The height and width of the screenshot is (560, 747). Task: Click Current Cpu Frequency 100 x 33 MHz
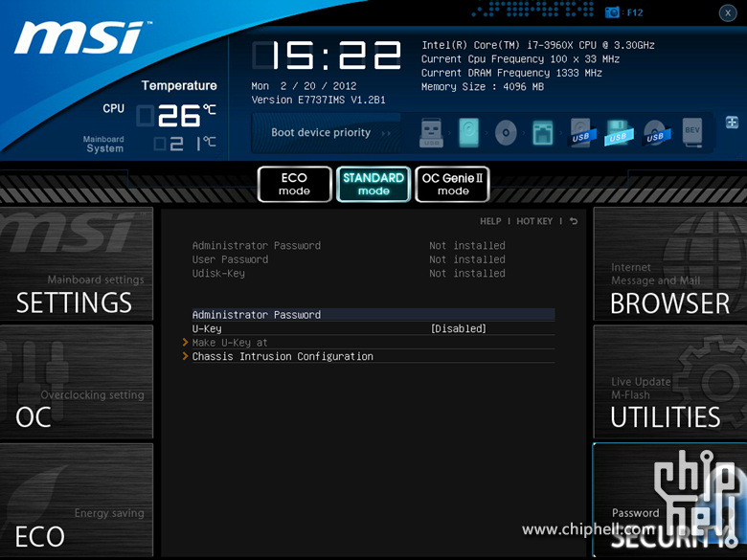coord(520,59)
